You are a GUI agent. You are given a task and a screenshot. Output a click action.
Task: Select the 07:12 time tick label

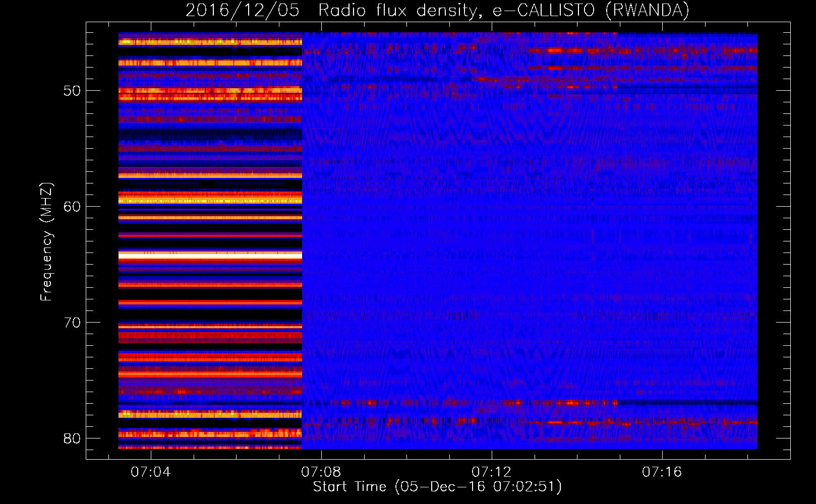(x=492, y=472)
